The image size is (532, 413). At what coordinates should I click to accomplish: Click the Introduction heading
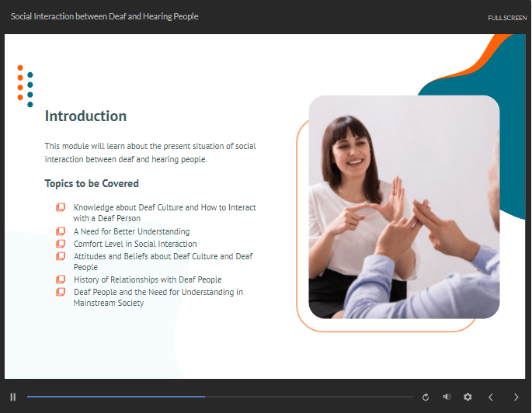click(85, 116)
